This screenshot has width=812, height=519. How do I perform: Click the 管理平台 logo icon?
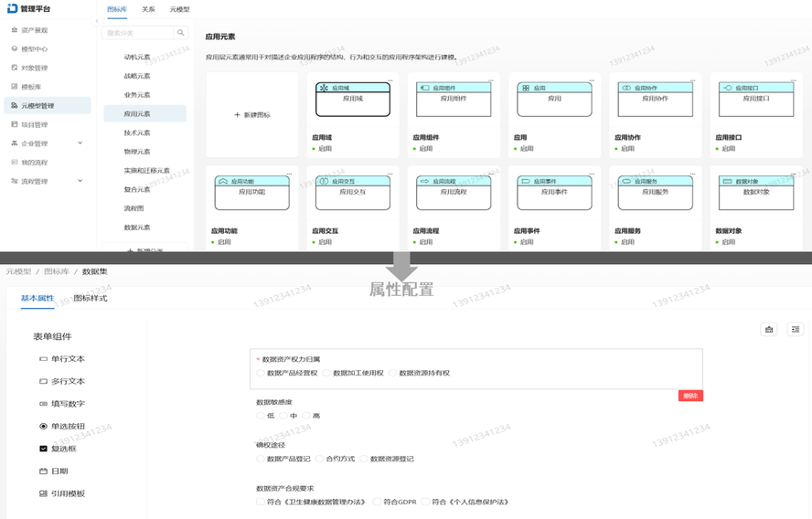pyautogui.click(x=12, y=9)
